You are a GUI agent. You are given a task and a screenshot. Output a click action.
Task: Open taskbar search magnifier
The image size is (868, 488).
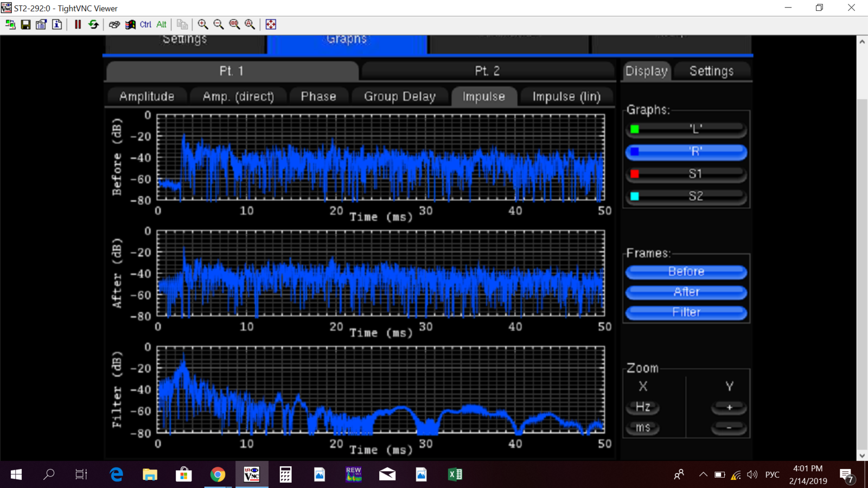coord(49,474)
